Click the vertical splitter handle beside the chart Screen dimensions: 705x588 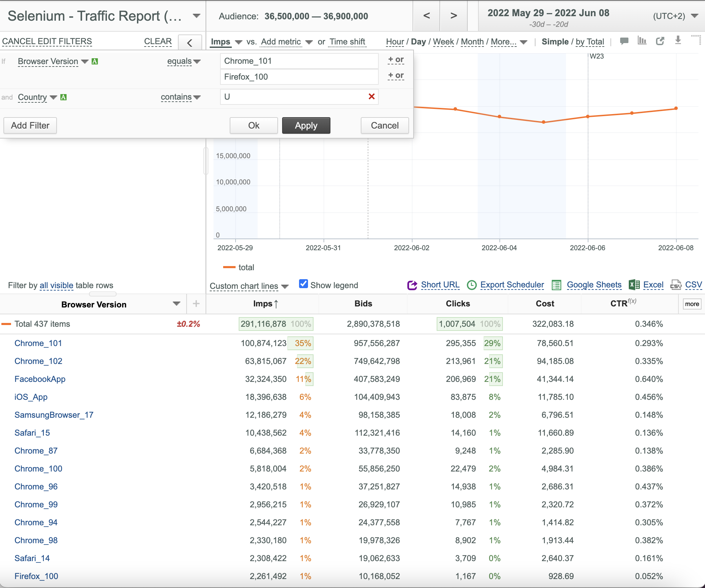(206, 161)
